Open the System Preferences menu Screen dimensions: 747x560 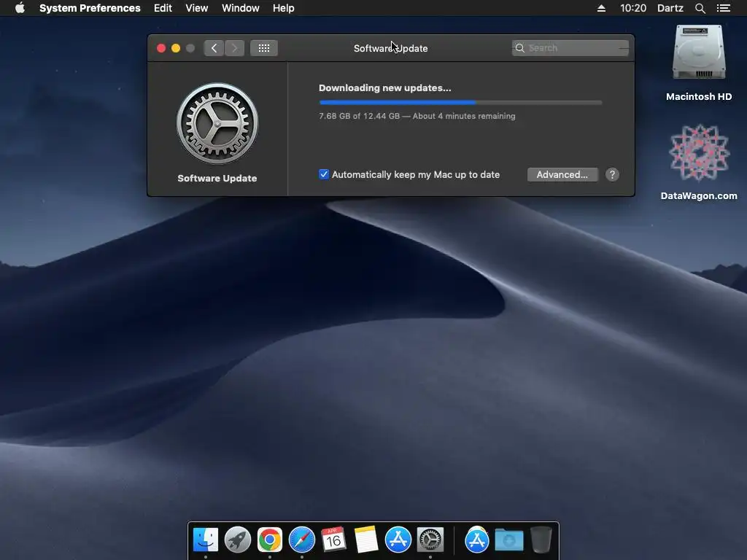(90, 8)
